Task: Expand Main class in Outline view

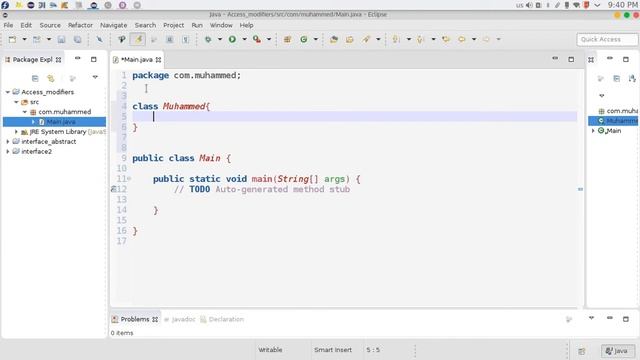Action: [593, 131]
